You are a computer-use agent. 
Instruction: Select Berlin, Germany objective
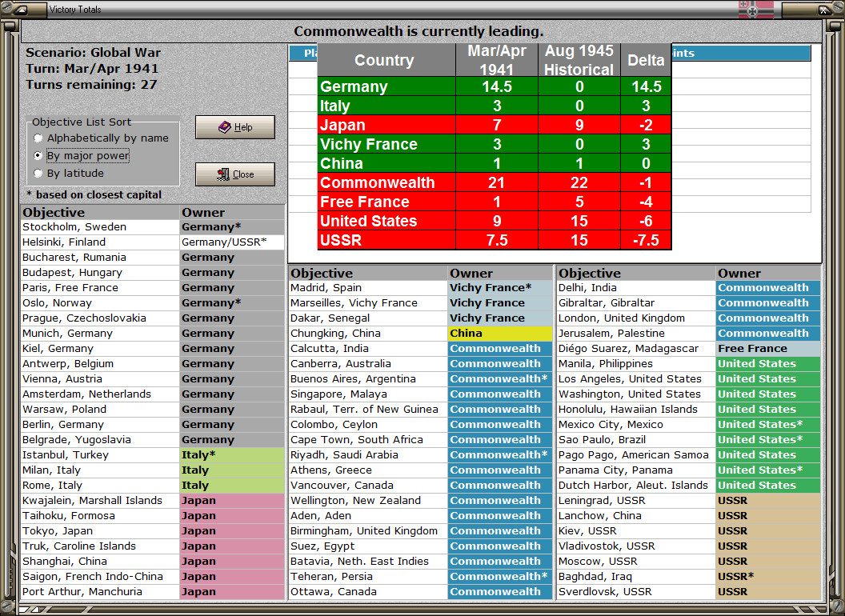click(100, 425)
